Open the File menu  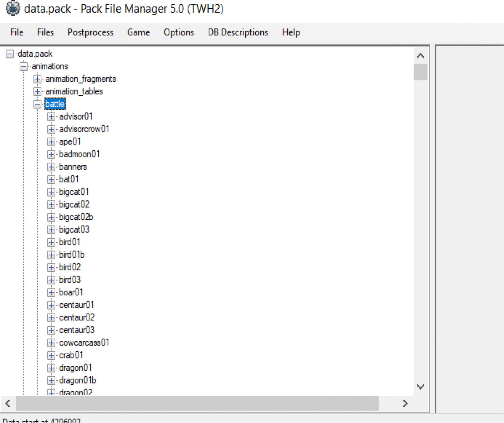(17, 32)
